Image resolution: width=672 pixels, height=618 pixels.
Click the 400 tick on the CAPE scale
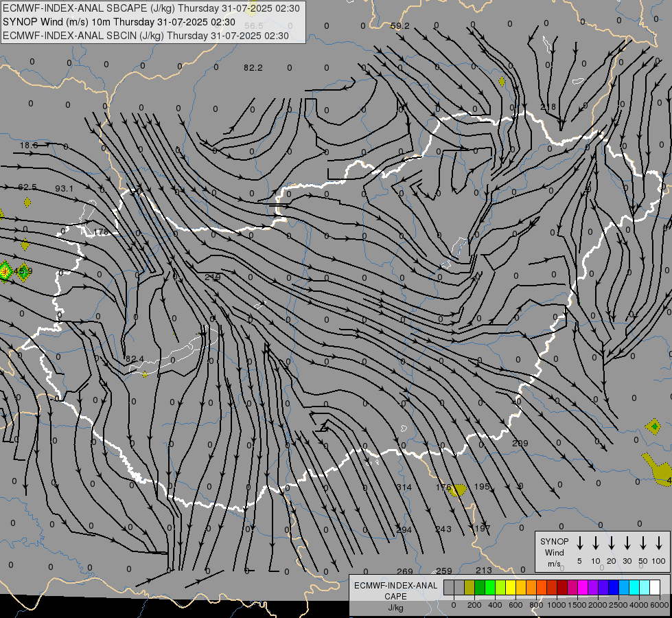point(495,605)
